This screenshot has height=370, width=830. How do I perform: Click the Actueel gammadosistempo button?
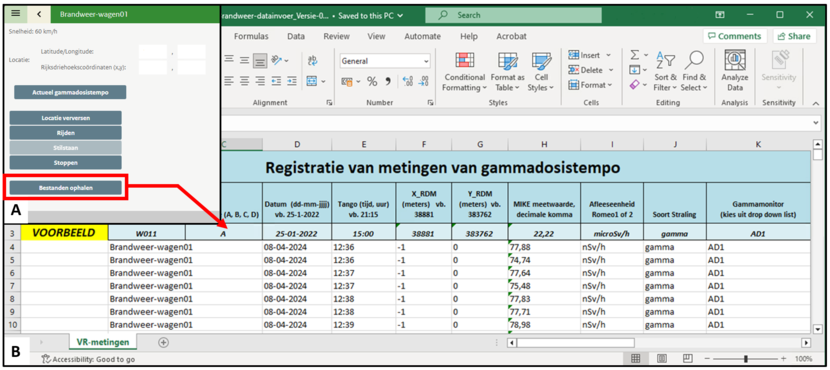[x=70, y=92]
